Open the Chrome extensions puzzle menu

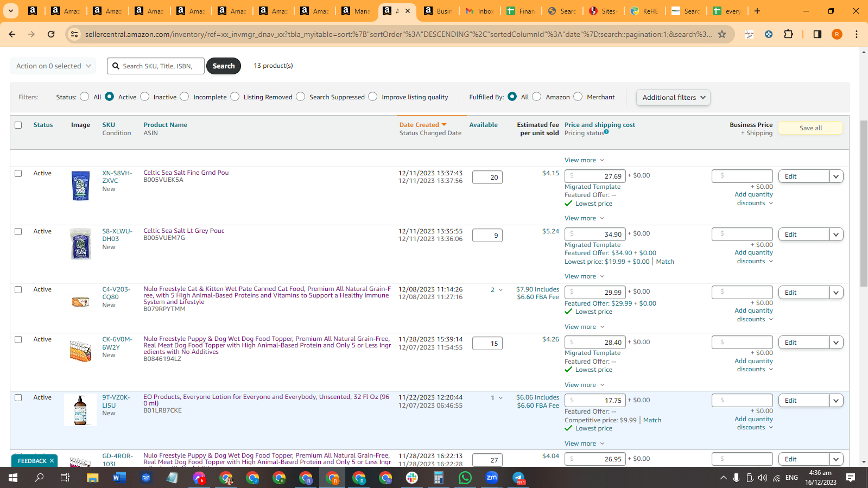[x=789, y=34]
